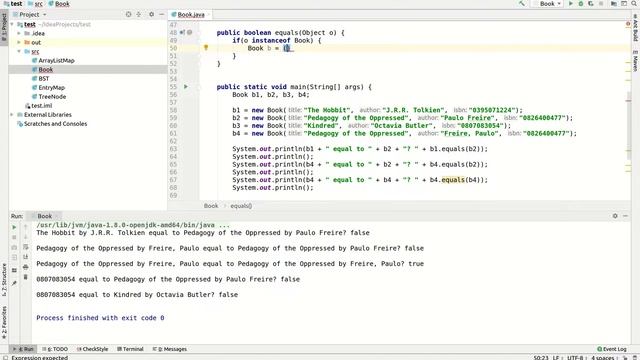Collapse the src folder

point(19,51)
